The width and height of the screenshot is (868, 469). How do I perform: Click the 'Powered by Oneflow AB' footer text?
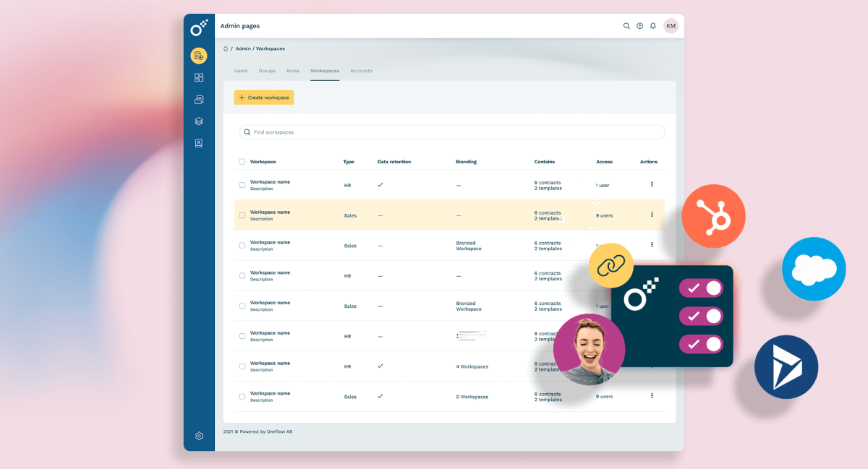[265, 431]
